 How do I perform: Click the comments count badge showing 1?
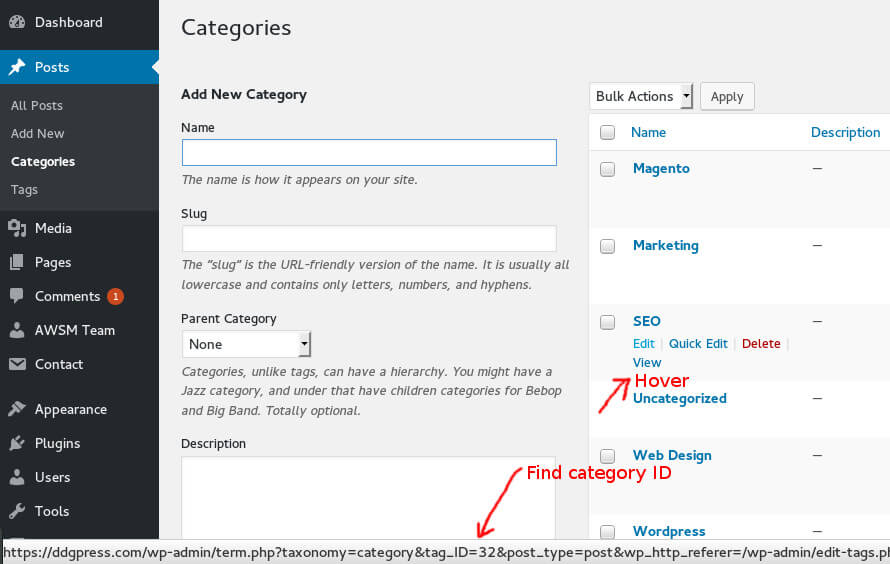pyautogui.click(x=115, y=296)
